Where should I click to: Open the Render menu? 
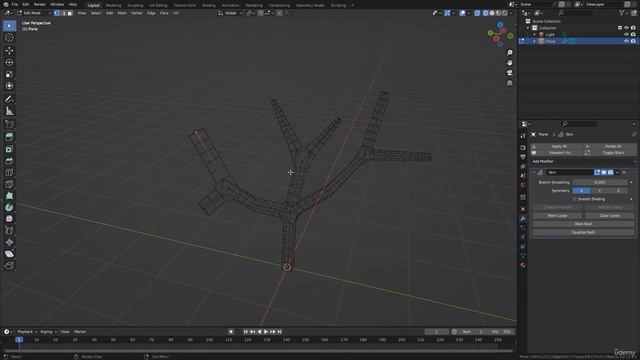40,4
